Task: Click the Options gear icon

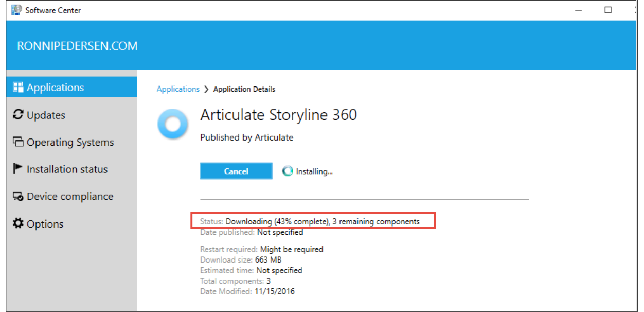Action: [x=18, y=223]
